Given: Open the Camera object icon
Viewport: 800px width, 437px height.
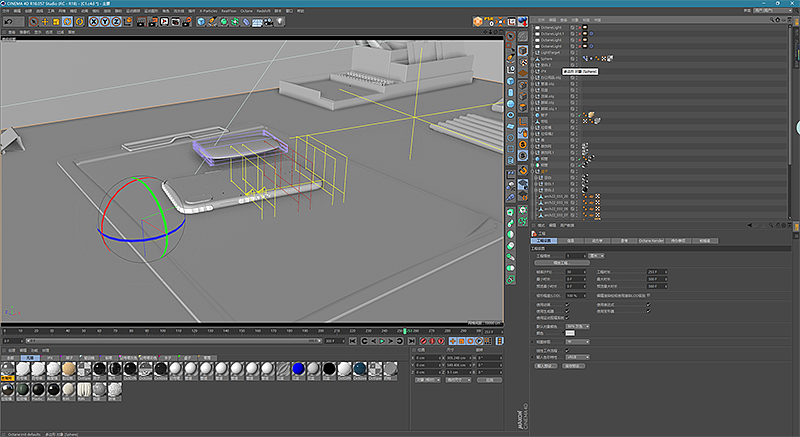Looking at the screenshot, I should click(268, 21).
